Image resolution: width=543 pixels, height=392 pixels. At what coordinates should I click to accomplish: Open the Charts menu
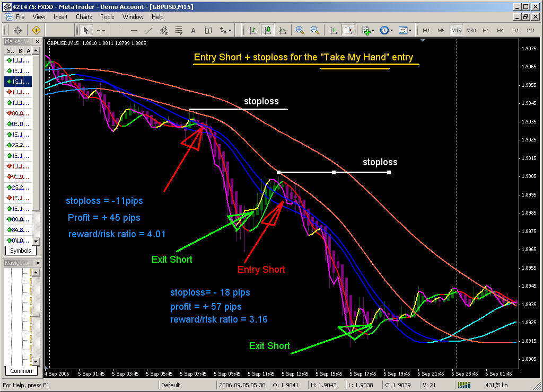[84, 17]
